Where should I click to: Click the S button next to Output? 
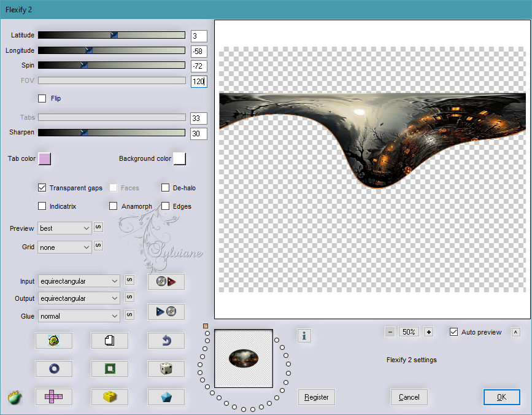coord(129,297)
